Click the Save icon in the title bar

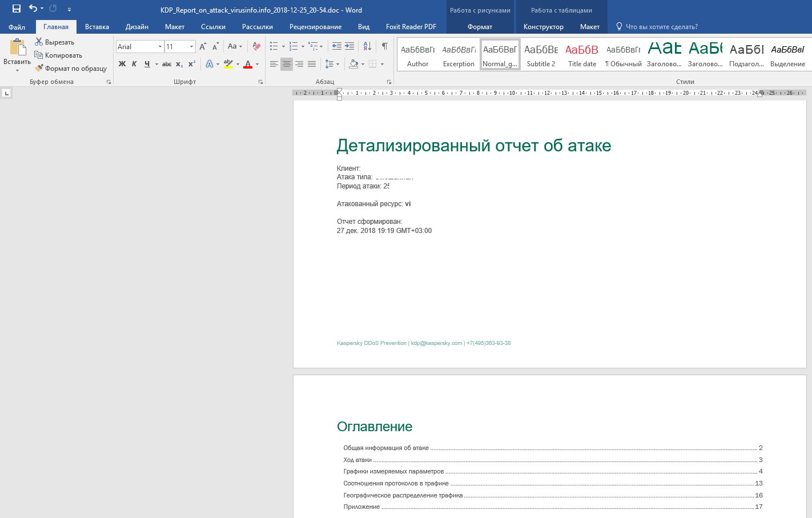click(x=17, y=9)
